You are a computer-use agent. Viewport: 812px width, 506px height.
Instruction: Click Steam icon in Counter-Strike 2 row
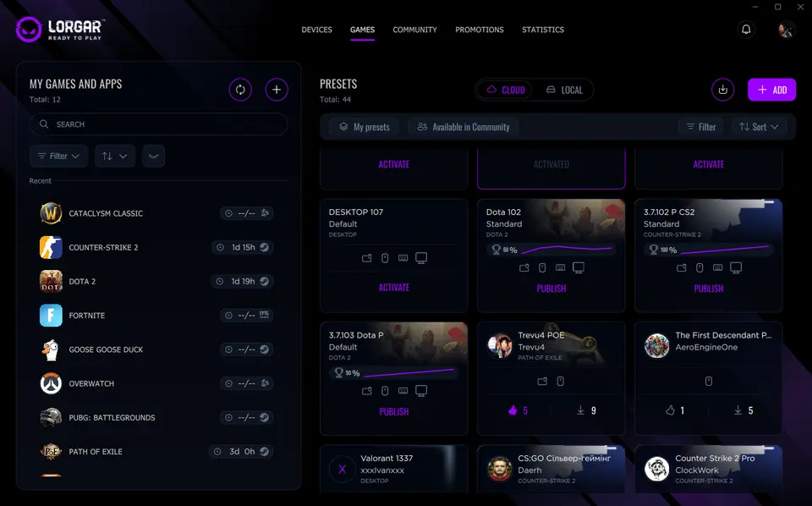click(264, 248)
